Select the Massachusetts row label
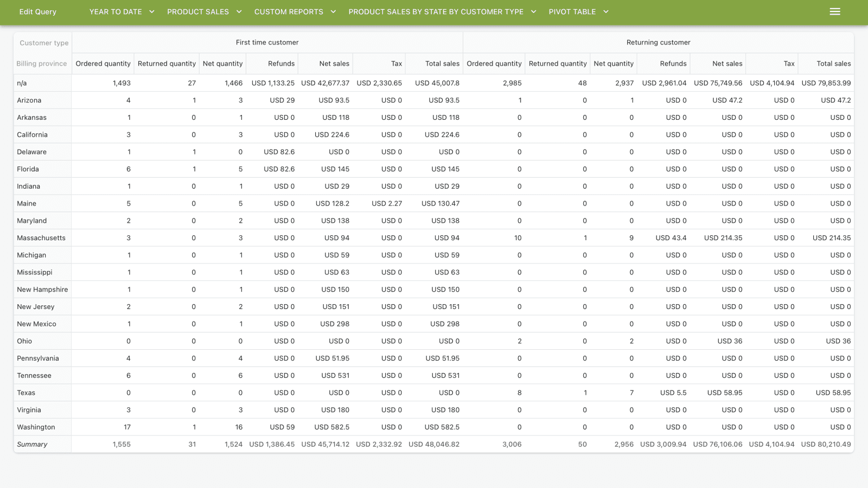The width and height of the screenshot is (868, 488). [41, 238]
